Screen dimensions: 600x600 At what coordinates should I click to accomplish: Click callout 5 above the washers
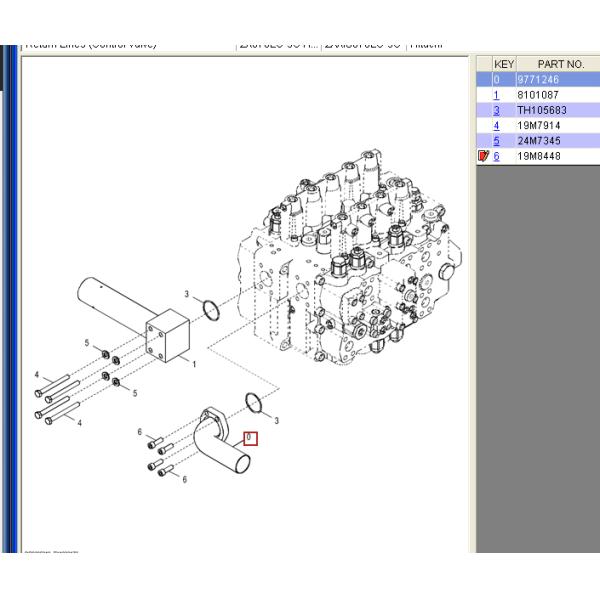[x=87, y=344]
